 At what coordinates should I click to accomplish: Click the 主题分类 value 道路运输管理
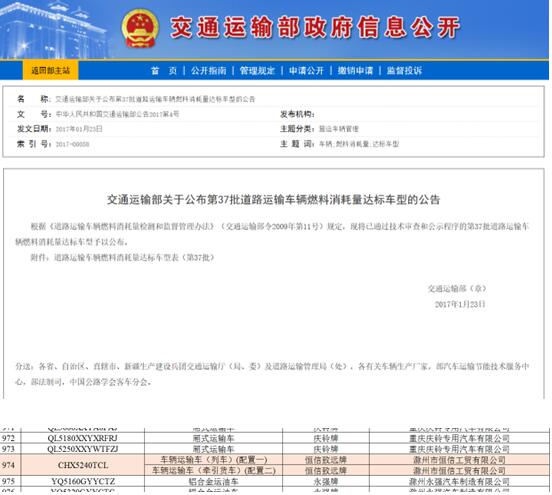(339, 129)
